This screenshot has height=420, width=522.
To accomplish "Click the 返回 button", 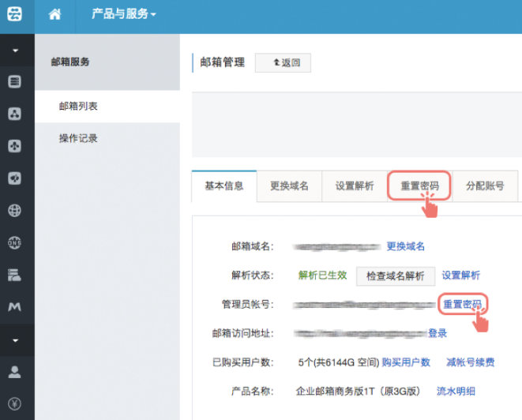I will 283,62.
